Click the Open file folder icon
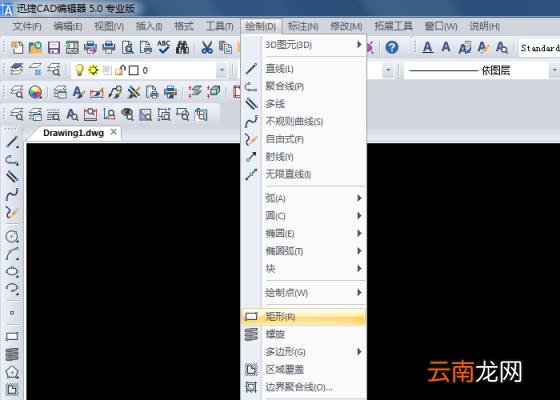Screen dimensions: 560x400 click(35, 47)
